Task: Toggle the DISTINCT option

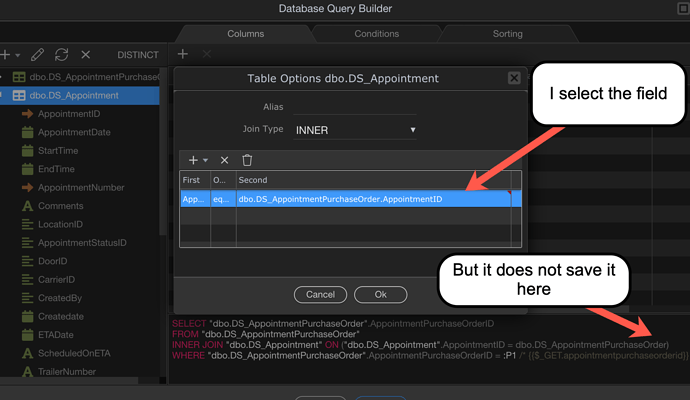Action: coord(138,55)
